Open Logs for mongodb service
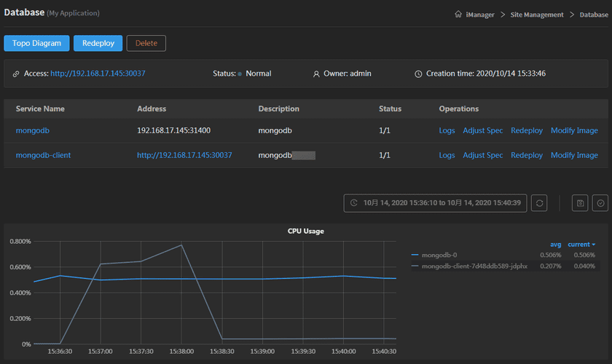The image size is (612, 364). pos(447,130)
